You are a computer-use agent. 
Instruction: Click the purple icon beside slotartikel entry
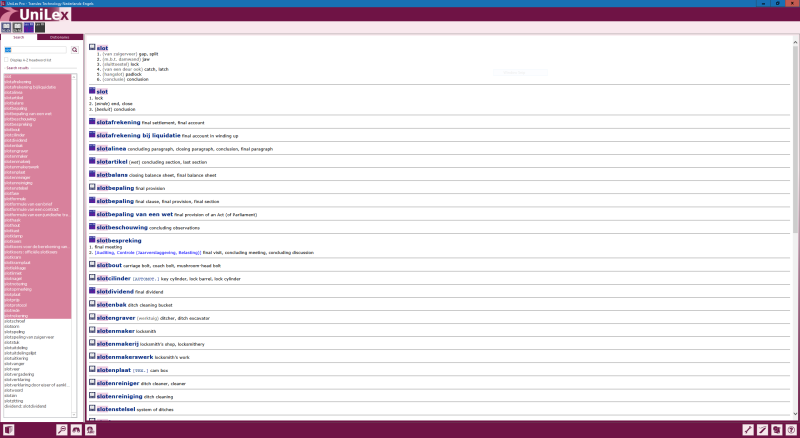click(x=92, y=161)
